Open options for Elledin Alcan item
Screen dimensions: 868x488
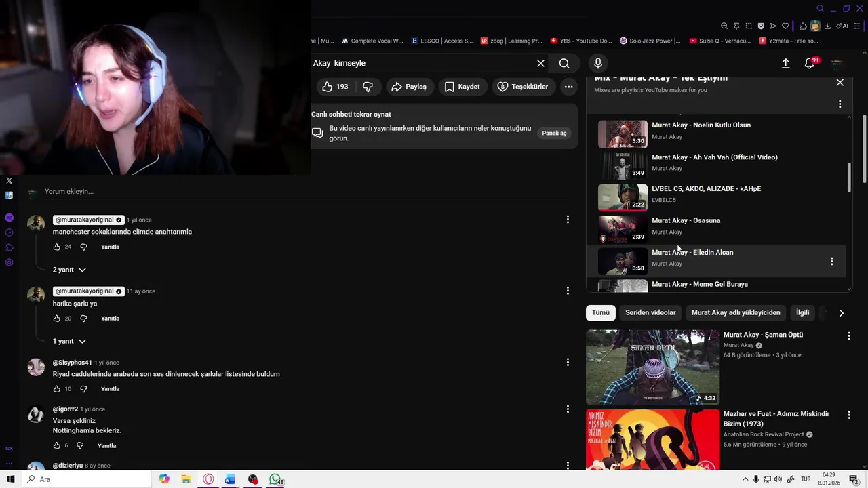click(831, 261)
